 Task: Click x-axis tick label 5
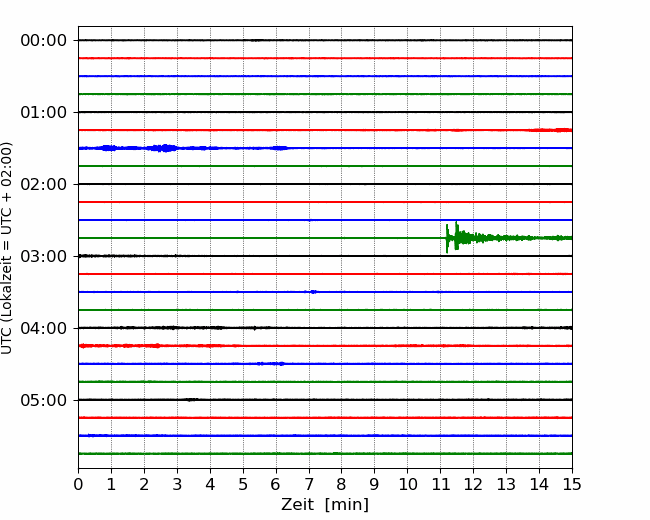tap(243, 484)
